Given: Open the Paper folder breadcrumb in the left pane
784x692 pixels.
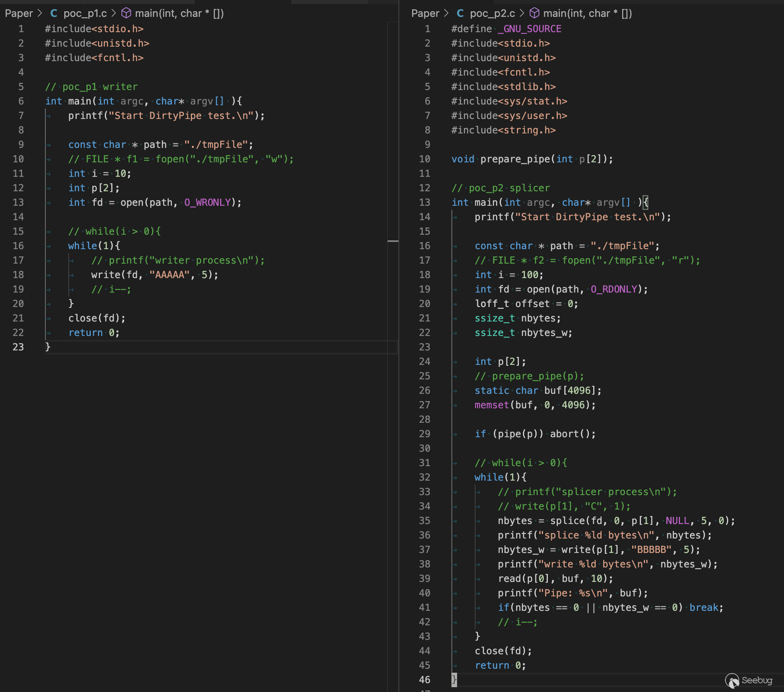Looking at the screenshot, I should pos(18,13).
